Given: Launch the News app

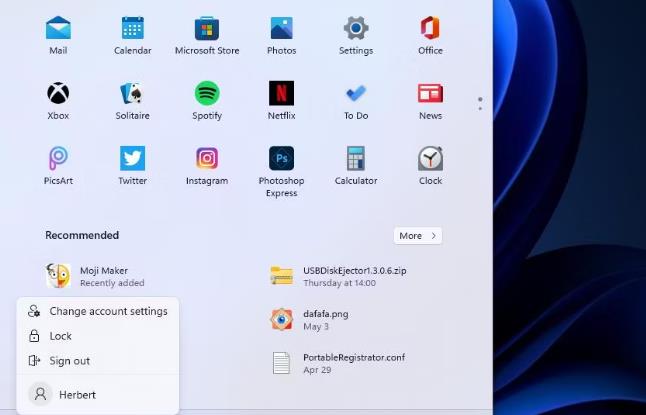Looking at the screenshot, I should pos(430,101).
